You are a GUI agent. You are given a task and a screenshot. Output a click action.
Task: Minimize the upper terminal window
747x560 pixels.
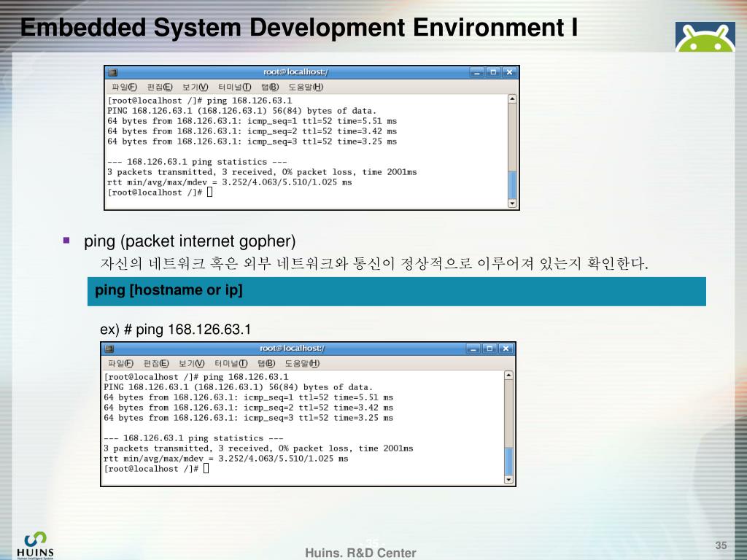(477, 72)
